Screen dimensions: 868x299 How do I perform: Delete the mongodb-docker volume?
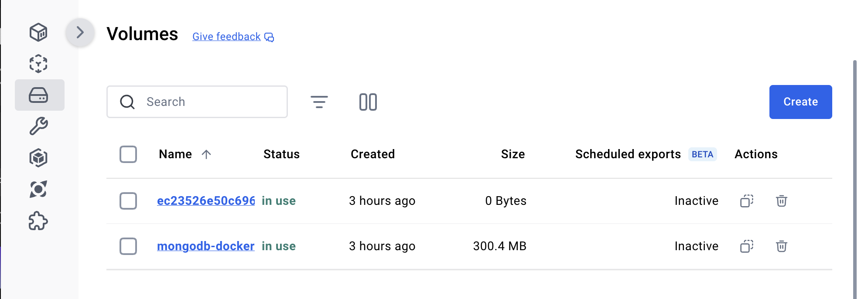pos(782,246)
